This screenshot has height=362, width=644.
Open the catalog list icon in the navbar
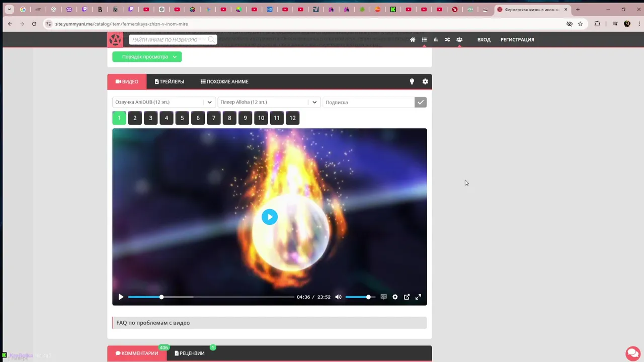tap(424, 40)
